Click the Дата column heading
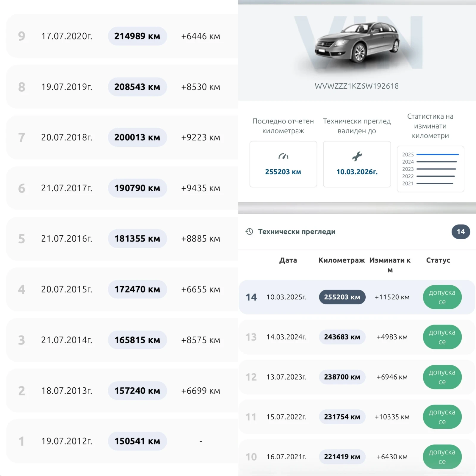This screenshot has width=476, height=476. point(288,260)
